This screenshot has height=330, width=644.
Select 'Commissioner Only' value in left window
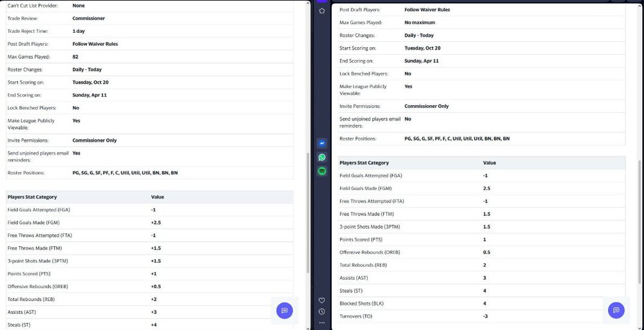tap(95, 140)
